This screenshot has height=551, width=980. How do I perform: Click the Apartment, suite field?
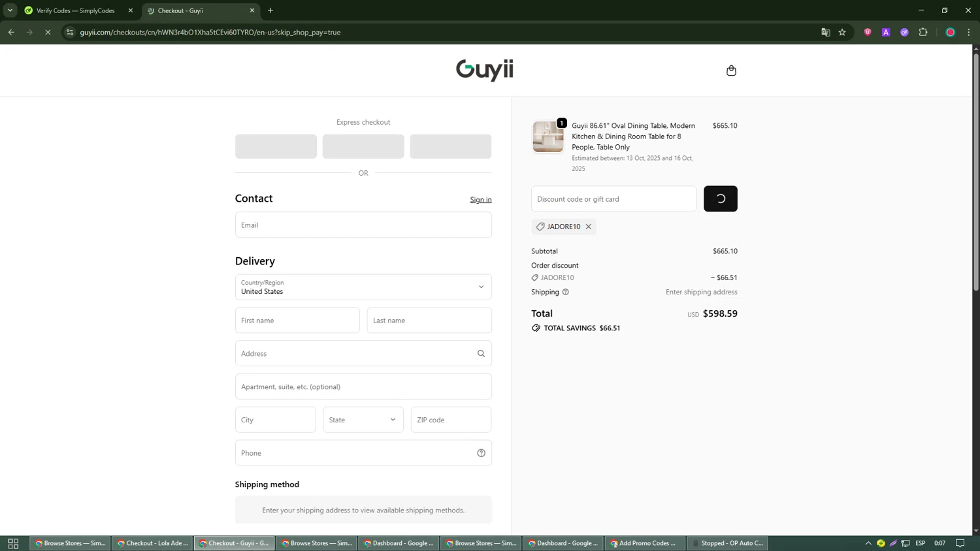(x=363, y=386)
